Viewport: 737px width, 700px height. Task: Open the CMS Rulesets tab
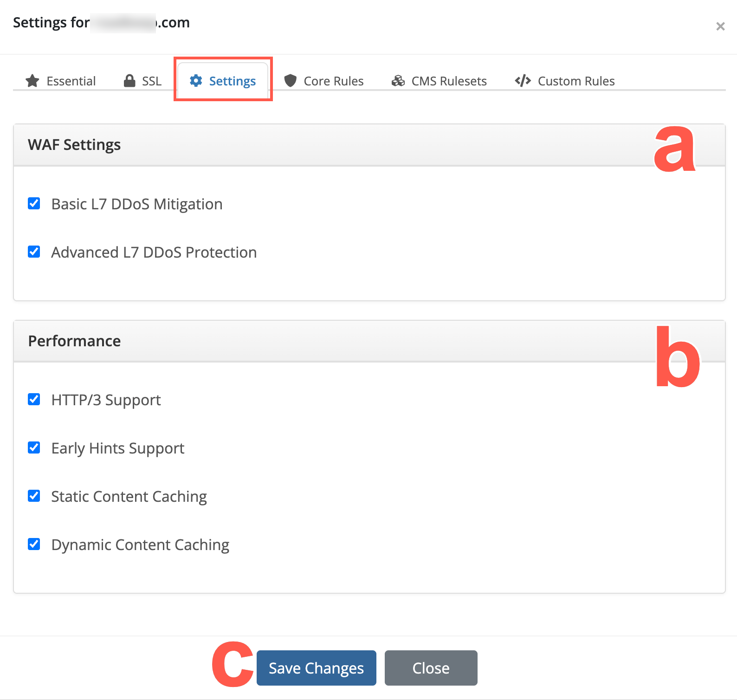[439, 81]
